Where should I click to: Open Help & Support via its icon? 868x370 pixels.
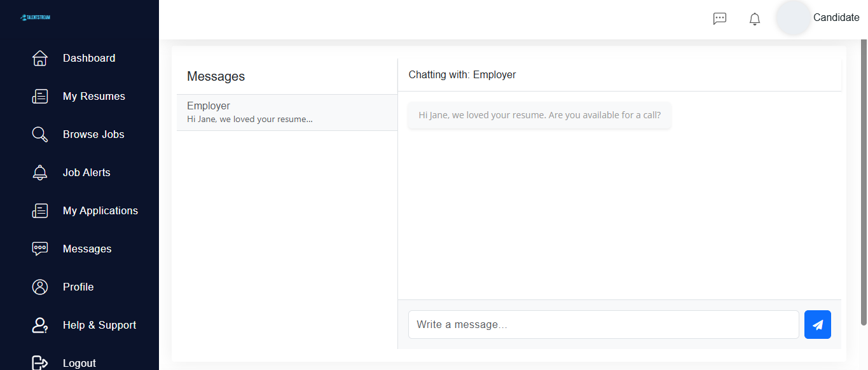click(40, 325)
